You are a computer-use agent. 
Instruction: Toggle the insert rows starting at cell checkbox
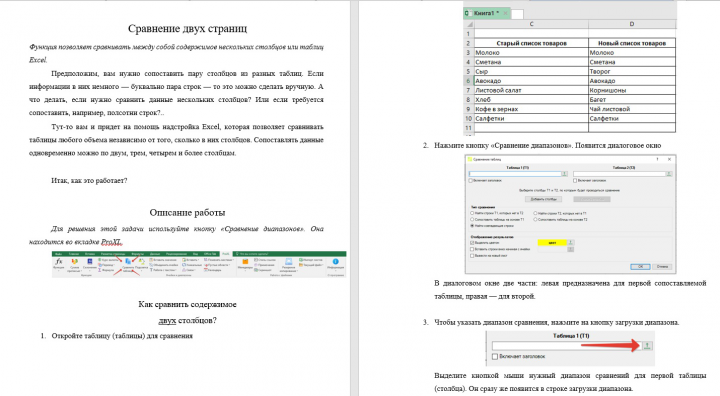tap(472, 249)
